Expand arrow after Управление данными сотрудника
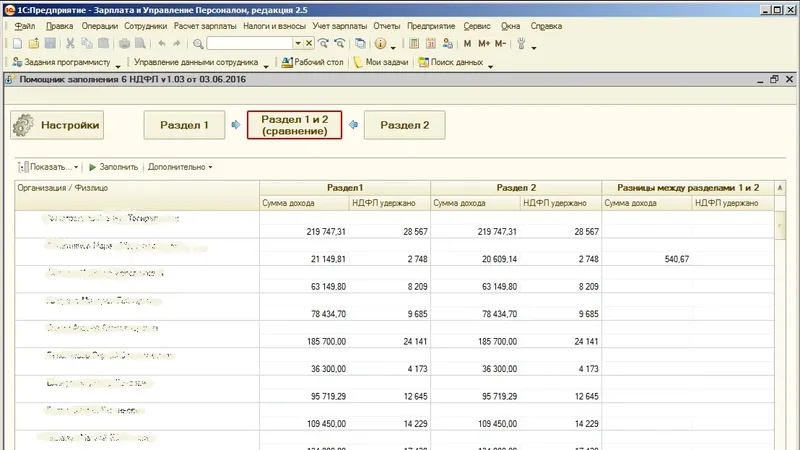The image size is (800, 450). click(266, 65)
